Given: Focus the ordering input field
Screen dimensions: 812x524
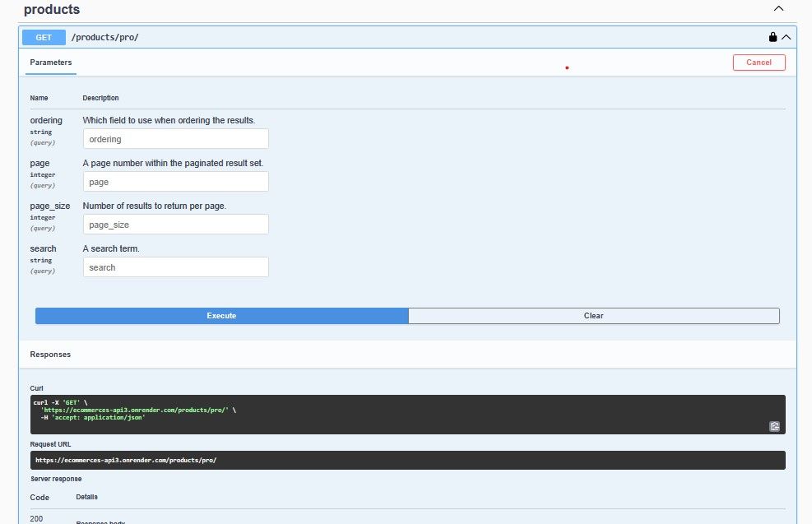Looking at the screenshot, I should [175, 139].
